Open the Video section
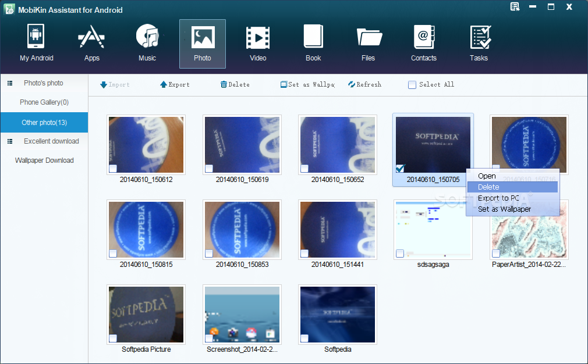This screenshot has height=364, width=588. [x=258, y=43]
